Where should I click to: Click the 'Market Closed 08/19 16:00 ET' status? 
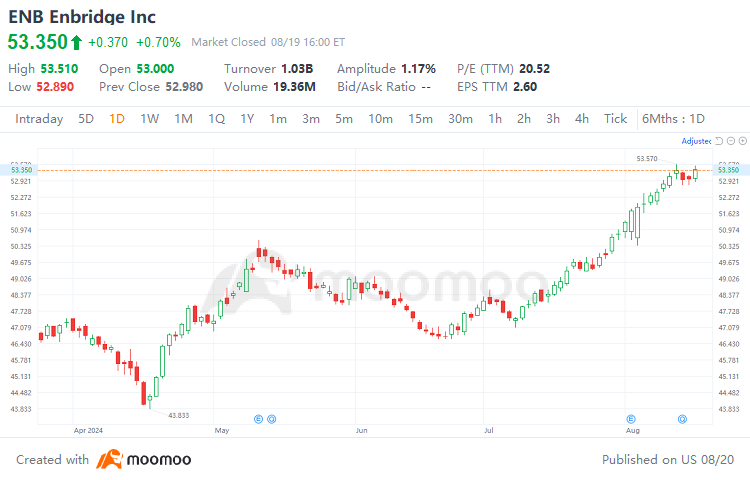[268, 42]
